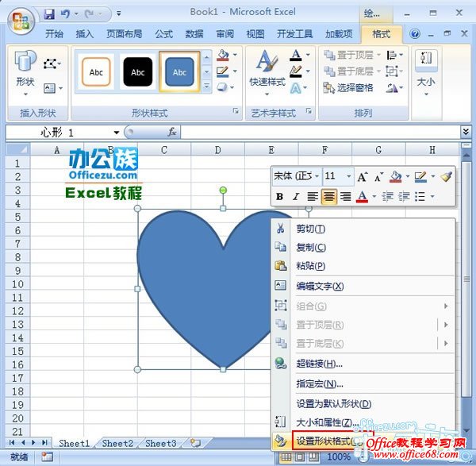Apply the black Abc shape style
Image resolution: width=476 pixels, height=466 pixels.
(138, 71)
